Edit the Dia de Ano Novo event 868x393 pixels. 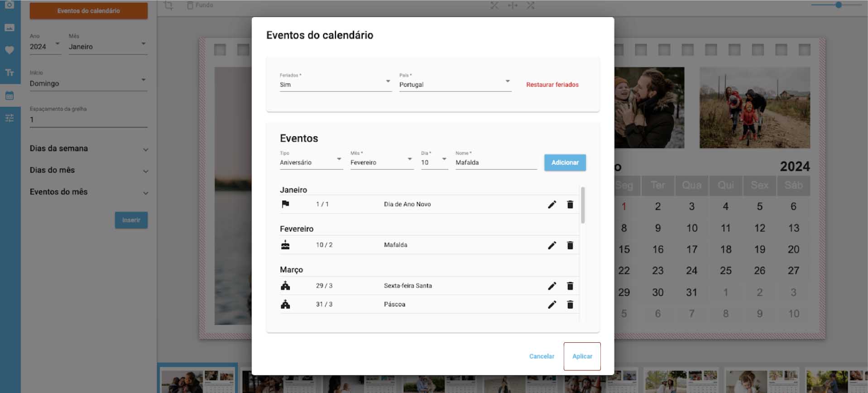click(551, 205)
